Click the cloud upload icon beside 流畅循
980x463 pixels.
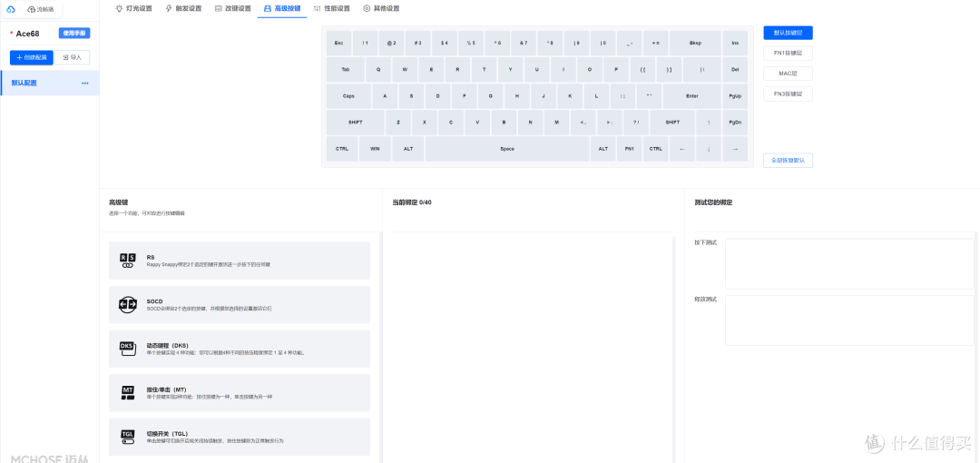pyautogui.click(x=31, y=9)
